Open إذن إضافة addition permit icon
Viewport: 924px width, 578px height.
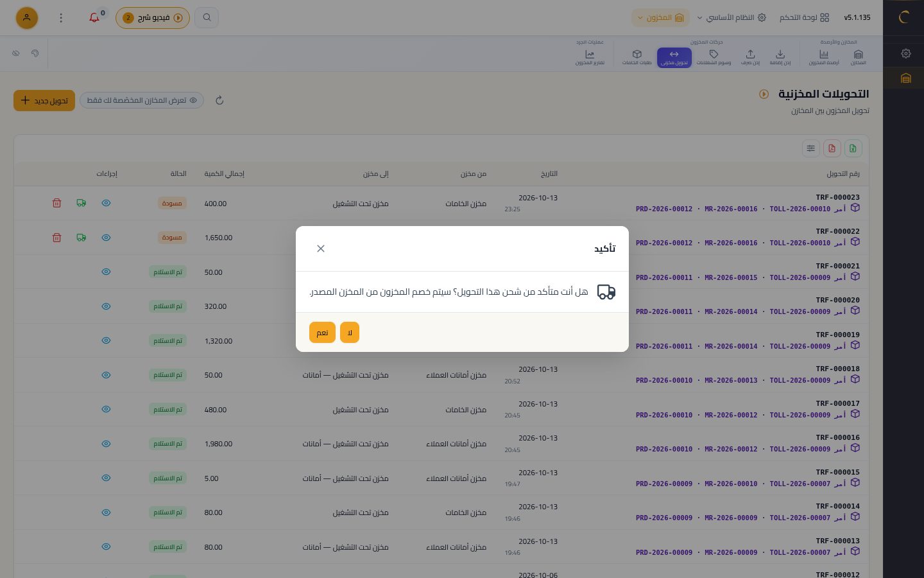click(x=780, y=57)
